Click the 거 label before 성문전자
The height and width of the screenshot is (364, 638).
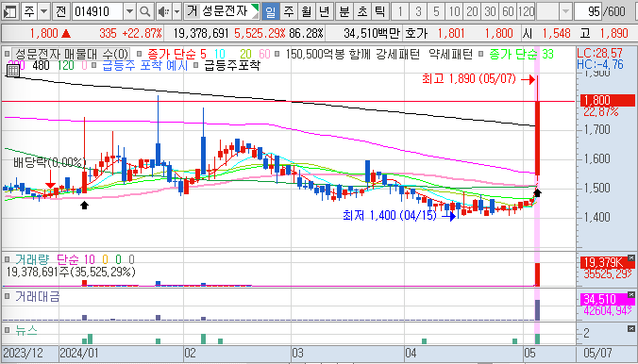[x=192, y=11]
